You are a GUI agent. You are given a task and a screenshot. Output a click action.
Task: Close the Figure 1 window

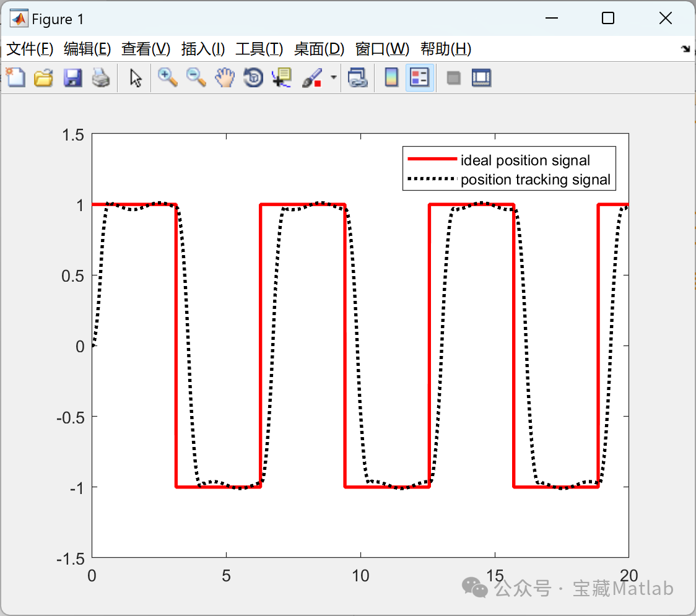(666, 18)
